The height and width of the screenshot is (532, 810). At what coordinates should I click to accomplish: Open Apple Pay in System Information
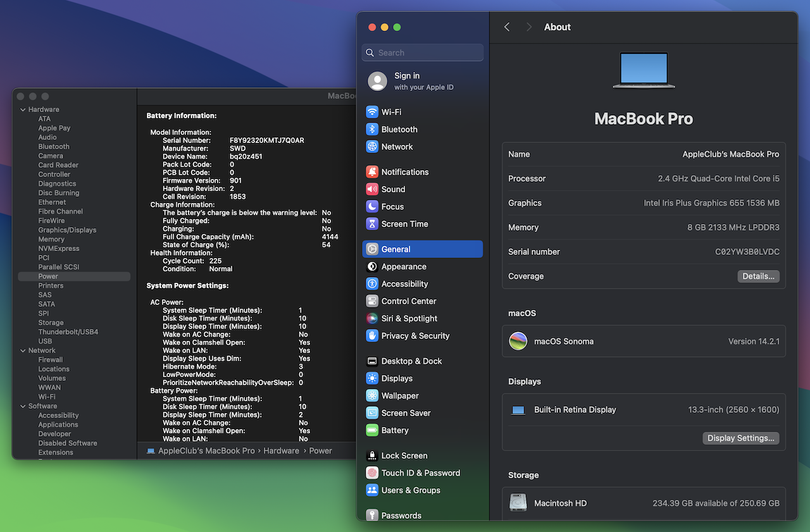54,128
